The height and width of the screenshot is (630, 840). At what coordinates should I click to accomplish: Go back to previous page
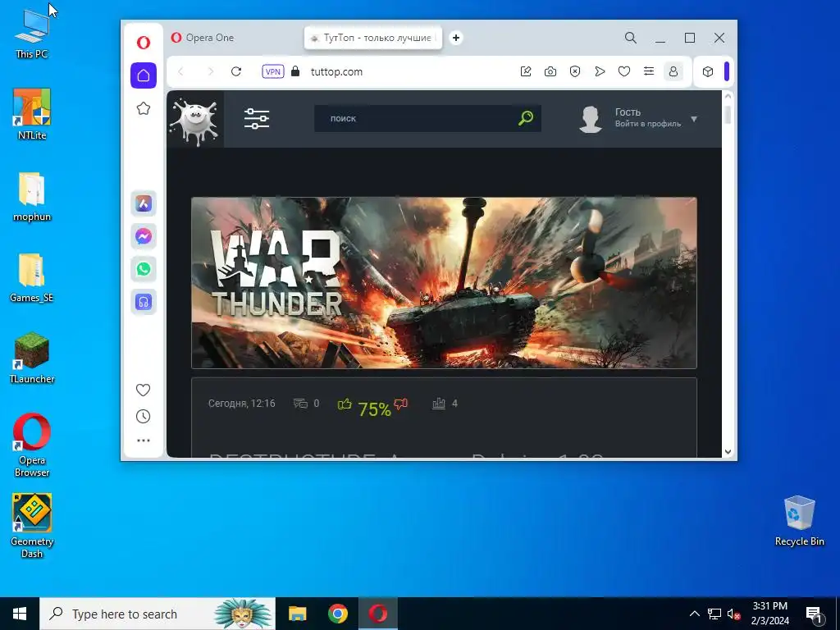pos(181,72)
